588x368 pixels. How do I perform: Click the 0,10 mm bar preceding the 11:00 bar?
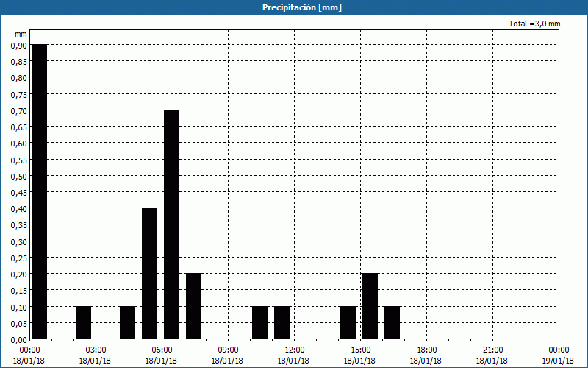[260, 322]
